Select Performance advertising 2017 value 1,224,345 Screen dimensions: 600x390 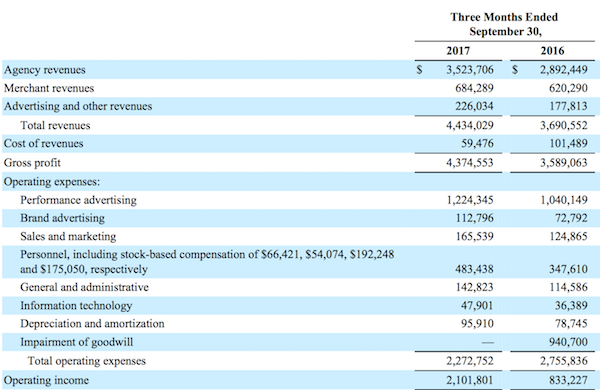click(470, 200)
